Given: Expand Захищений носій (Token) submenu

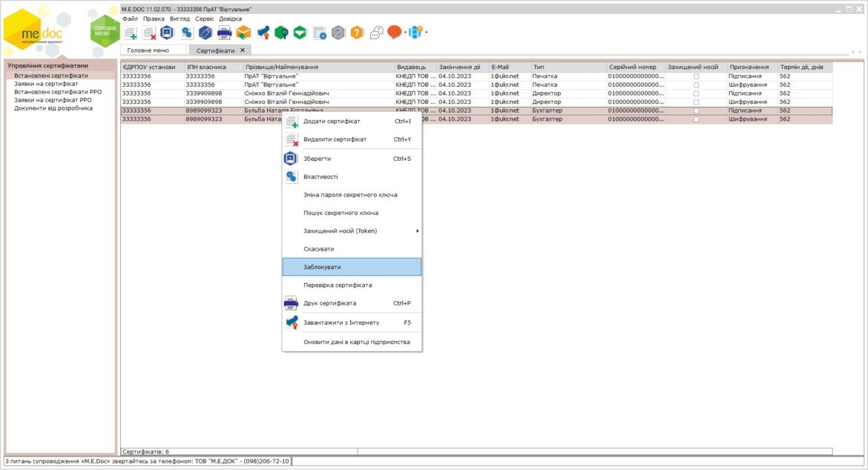Looking at the screenshot, I should (418, 231).
